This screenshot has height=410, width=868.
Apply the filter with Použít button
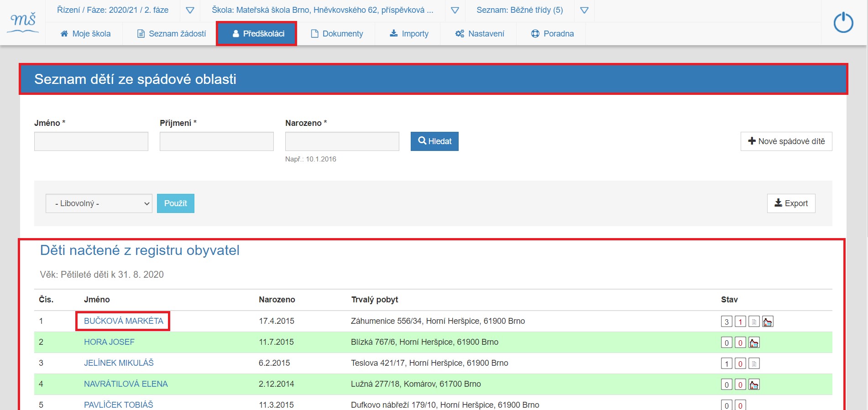pos(176,203)
